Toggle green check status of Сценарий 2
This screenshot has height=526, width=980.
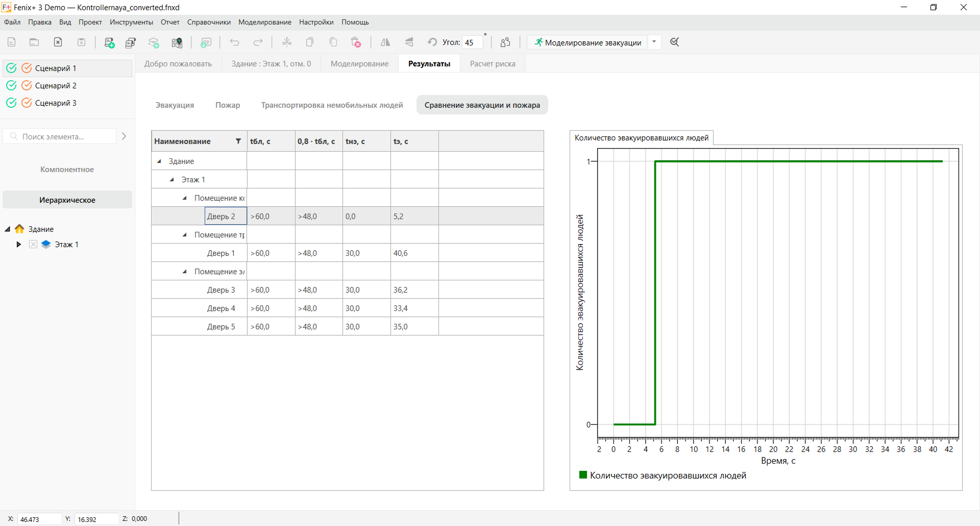[x=11, y=86]
